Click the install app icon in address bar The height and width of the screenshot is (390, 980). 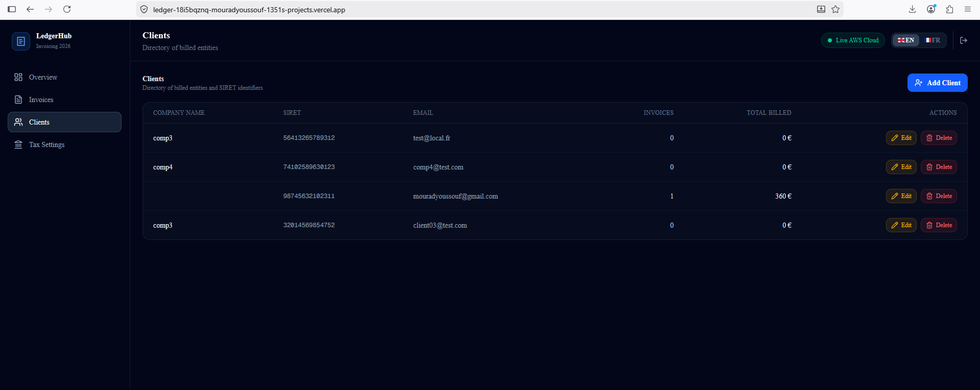(x=821, y=9)
